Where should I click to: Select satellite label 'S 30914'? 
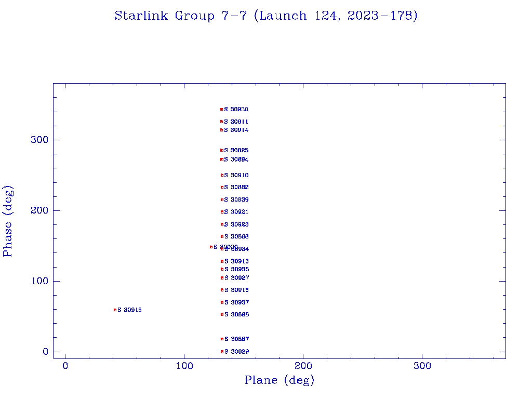click(x=236, y=130)
